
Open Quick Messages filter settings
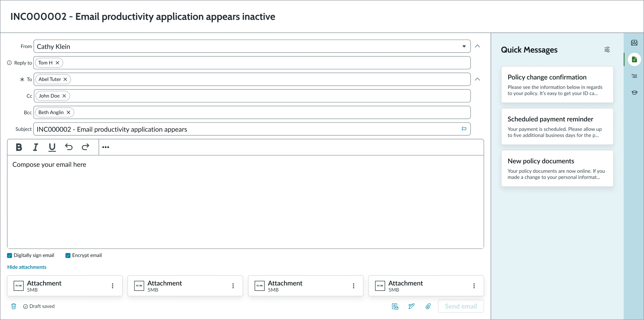[x=607, y=50]
